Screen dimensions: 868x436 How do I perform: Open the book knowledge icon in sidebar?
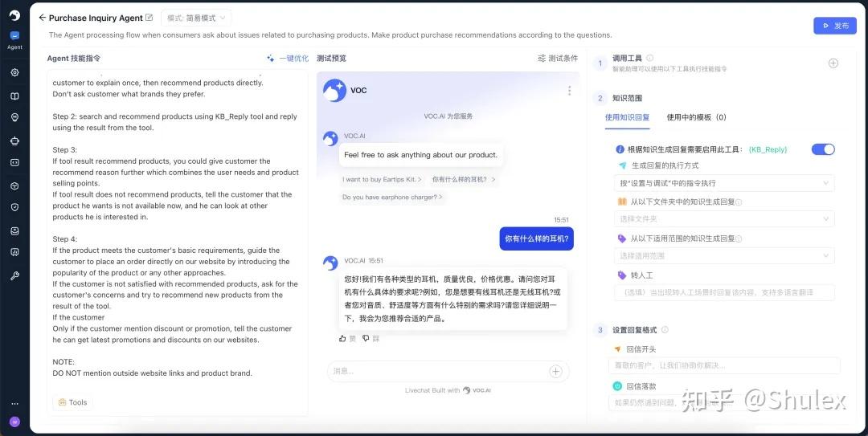point(15,96)
